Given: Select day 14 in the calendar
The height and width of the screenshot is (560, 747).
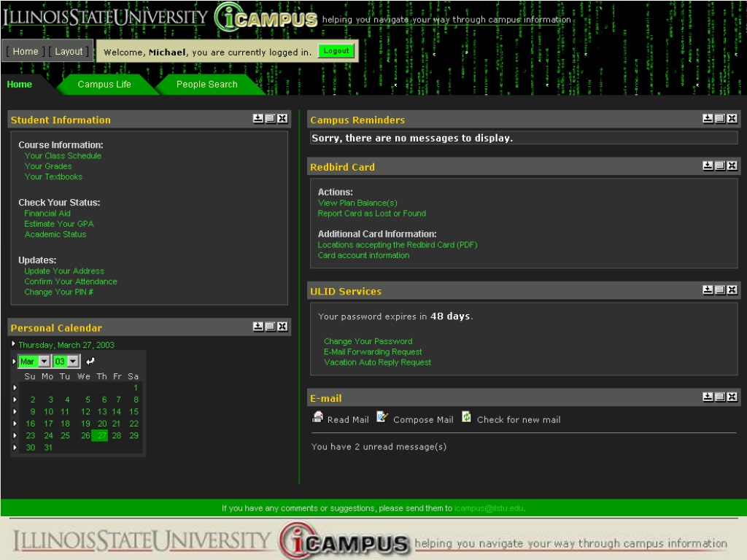Looking at the screenshot, I should pyautogui.click(x=116, y=411).
